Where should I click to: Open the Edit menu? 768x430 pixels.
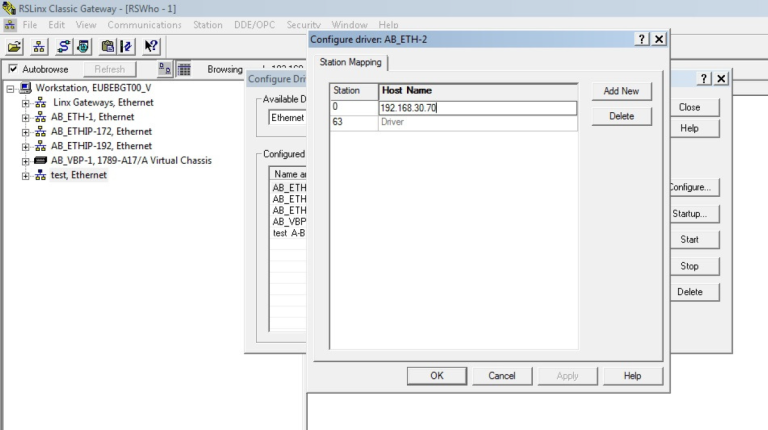56,25
